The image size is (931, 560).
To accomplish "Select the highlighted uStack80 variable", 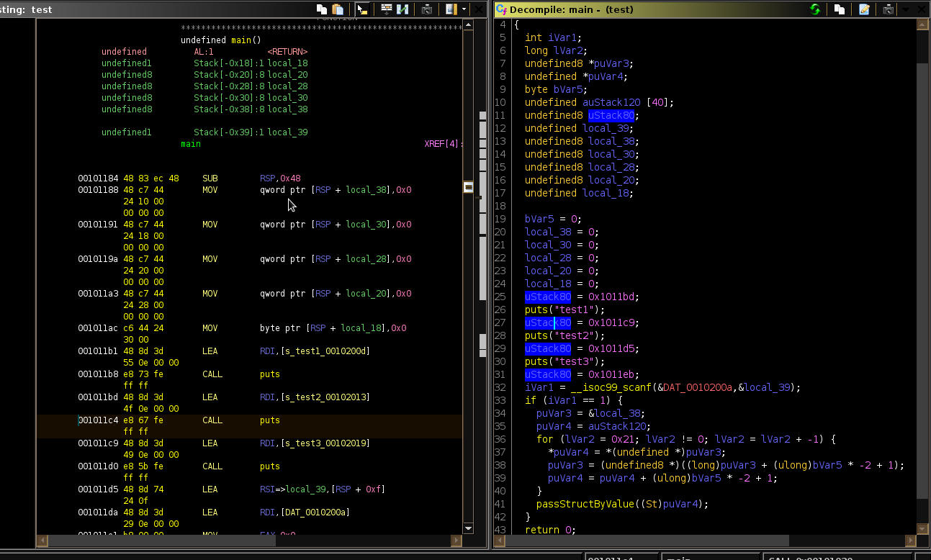I will 611,114.
